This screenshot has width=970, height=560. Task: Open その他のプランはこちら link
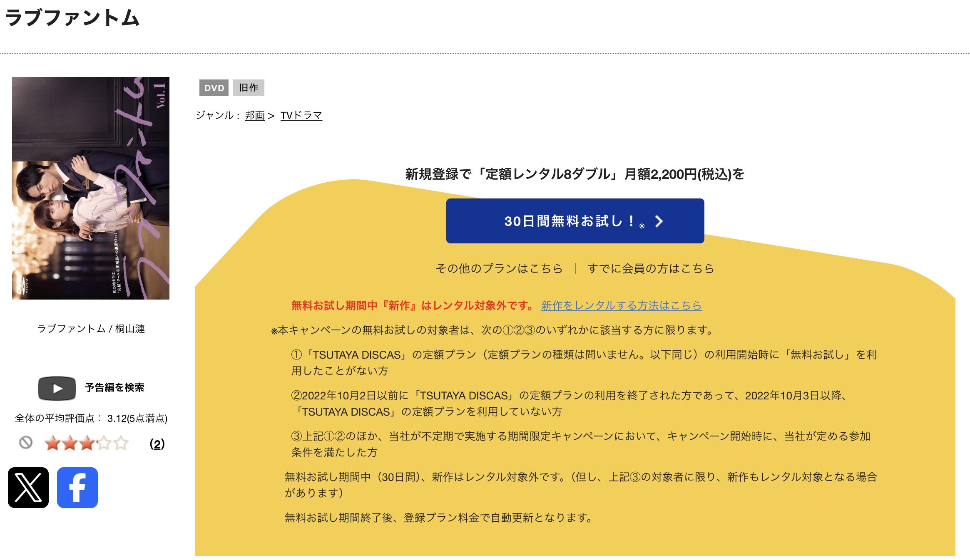pos(499,268)
